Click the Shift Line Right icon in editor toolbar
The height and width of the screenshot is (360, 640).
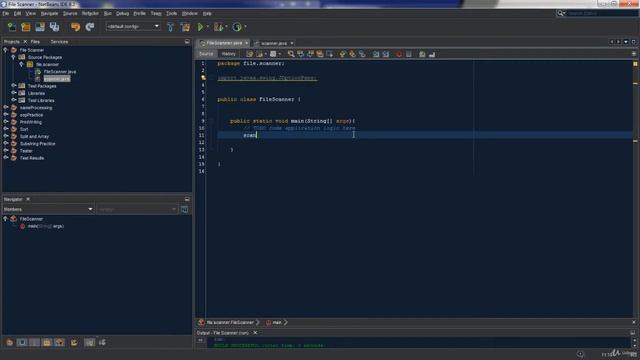coord(386,54)
